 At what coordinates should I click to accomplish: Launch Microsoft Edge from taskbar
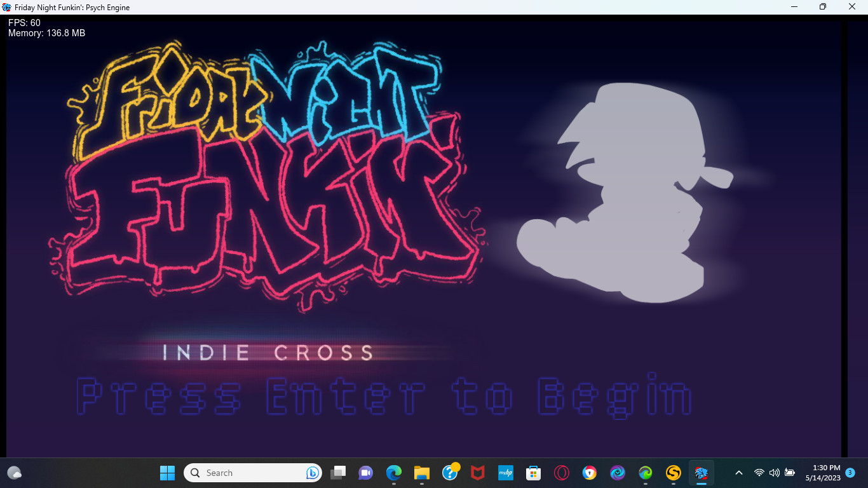coord(394,473)
